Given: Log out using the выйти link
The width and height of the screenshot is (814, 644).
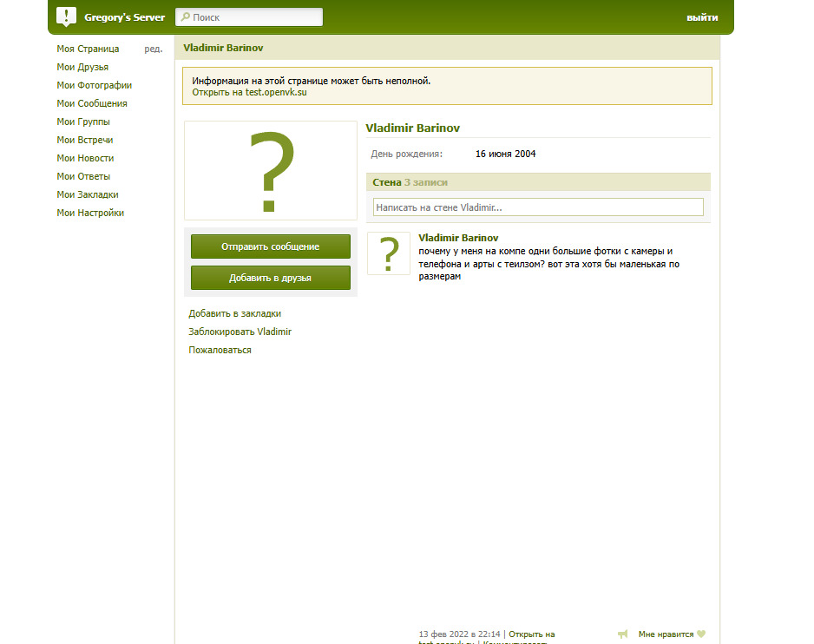Looking at the screenshot, I should click(702, 17).
